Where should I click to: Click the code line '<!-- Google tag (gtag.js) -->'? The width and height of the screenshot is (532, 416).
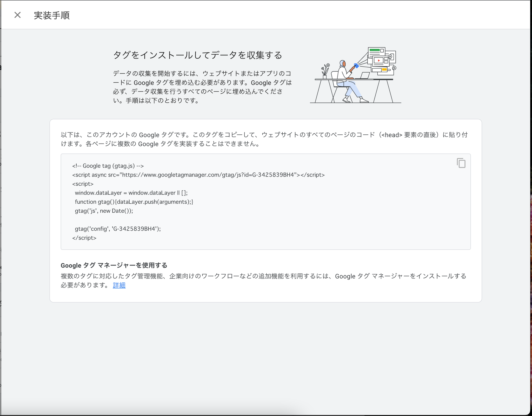(x=108, y=166)
